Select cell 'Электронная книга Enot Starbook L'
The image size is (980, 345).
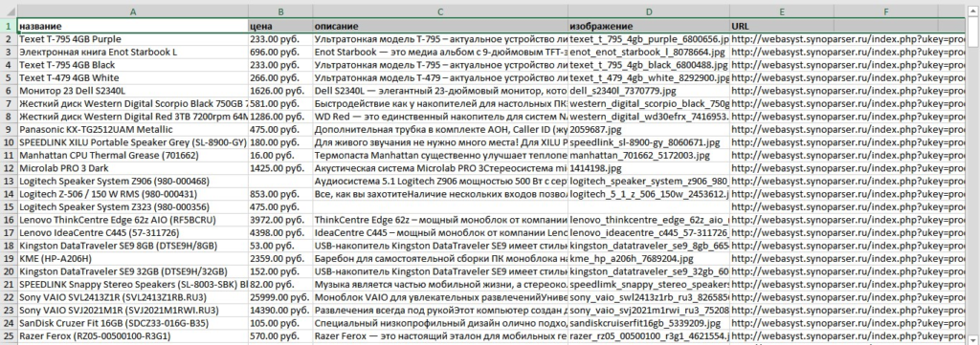(x=132, y=52)
